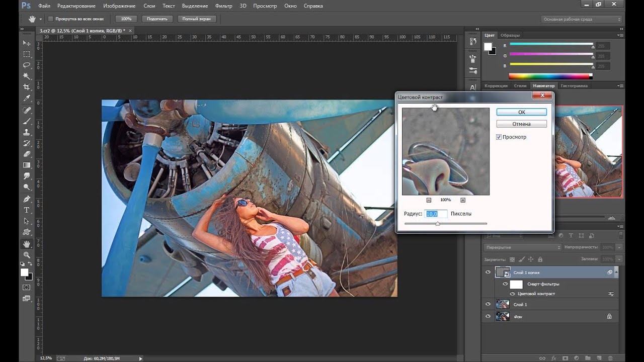Screen dimensions: 644x362
Task: Open the Перекрытие blend mode dropdown
Action: coord(523,247)
